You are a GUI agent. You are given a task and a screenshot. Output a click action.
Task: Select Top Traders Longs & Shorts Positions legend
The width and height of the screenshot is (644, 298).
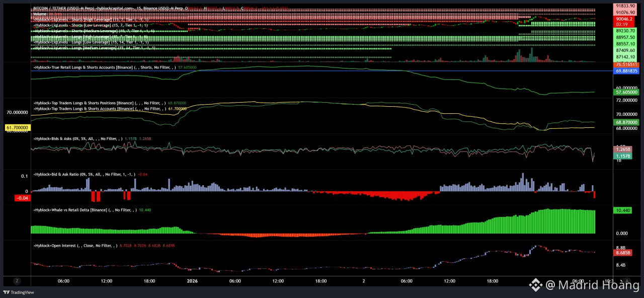click(x=110, y=103)
